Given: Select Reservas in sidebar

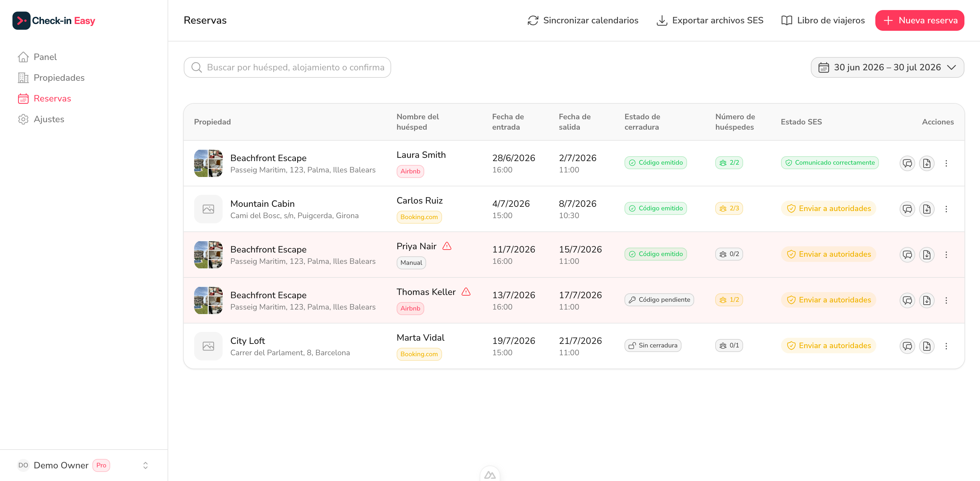Looking at the screenshot, I should click(x=44, y=99).
